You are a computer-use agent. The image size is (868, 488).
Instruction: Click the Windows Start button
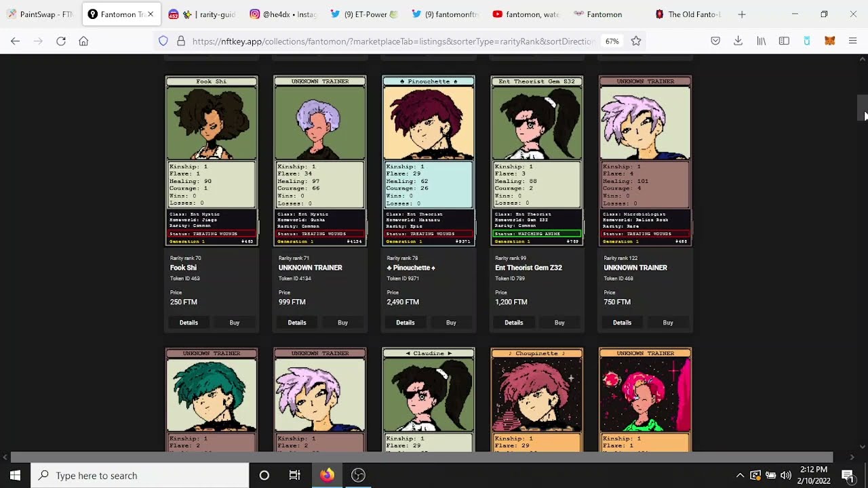15,475
